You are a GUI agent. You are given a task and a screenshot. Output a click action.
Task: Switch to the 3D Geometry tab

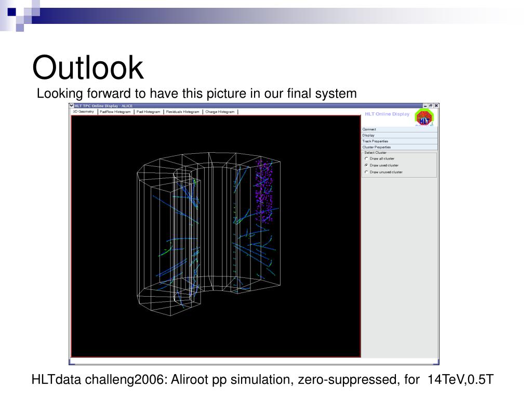click(x=84, y=112)
